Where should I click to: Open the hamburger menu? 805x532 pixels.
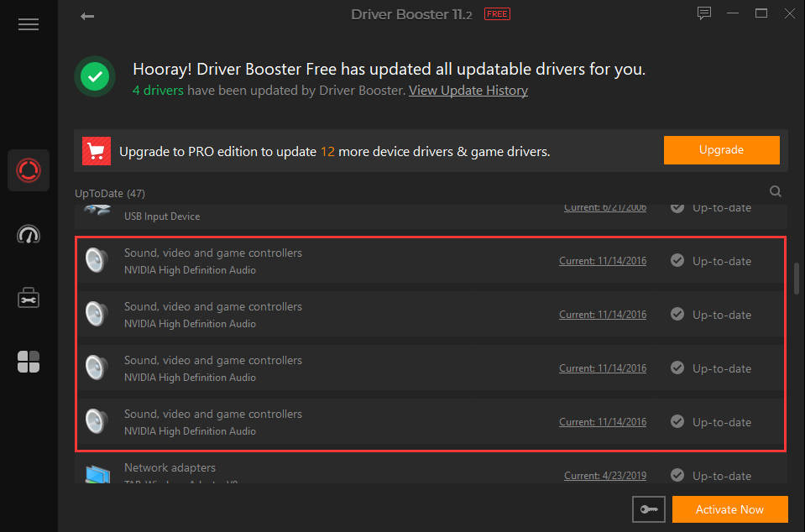[29, 24]
